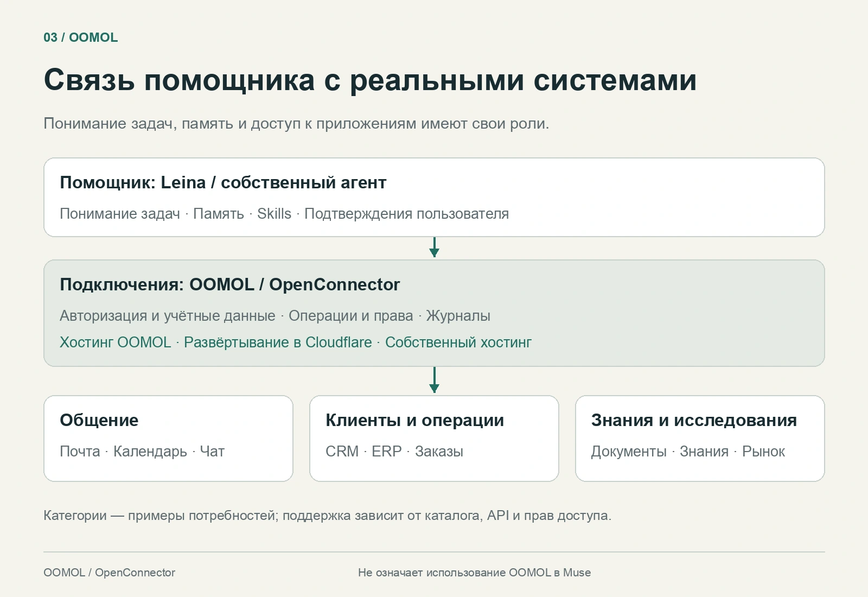Click the "Клиенты и операции" card title
This screenshot has height=597, width=868.
click(x=415, y=420)
